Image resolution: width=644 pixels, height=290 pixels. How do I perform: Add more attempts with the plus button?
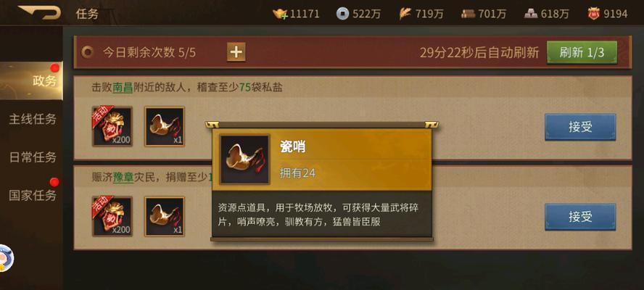coord(236,52)
